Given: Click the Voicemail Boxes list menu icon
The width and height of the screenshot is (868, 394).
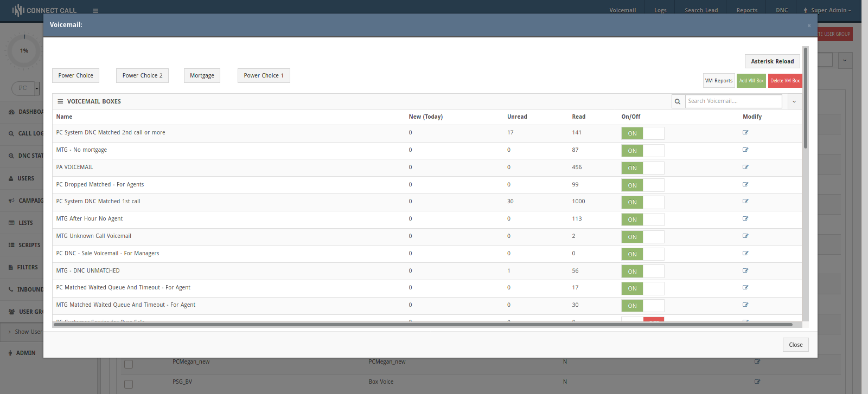Looking at the screenshot, I should pos(60,101).
